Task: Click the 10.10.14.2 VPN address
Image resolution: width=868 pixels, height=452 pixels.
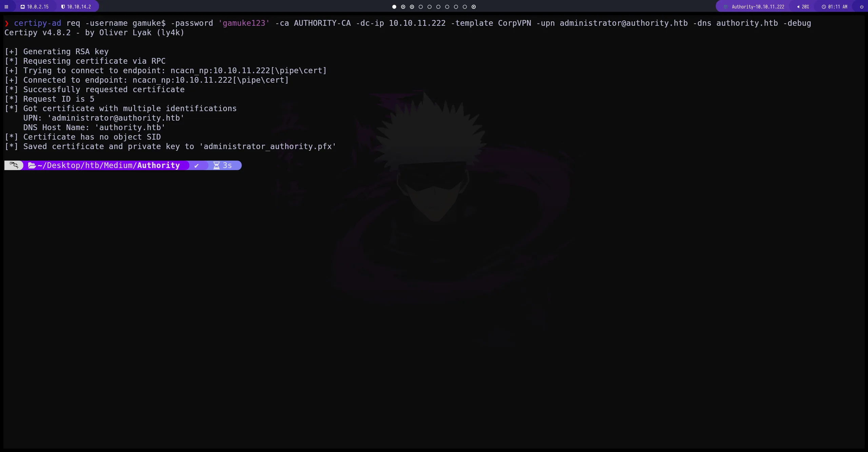Action: click(79, 7)
